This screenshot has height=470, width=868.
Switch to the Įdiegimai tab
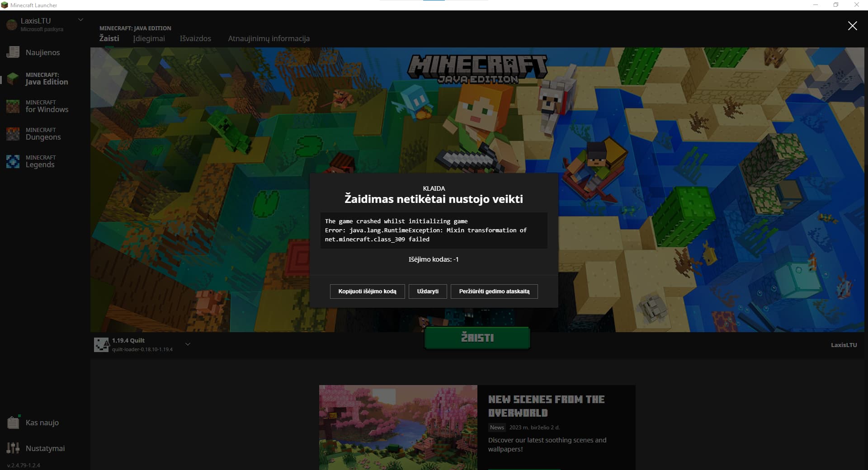[149, 38]
